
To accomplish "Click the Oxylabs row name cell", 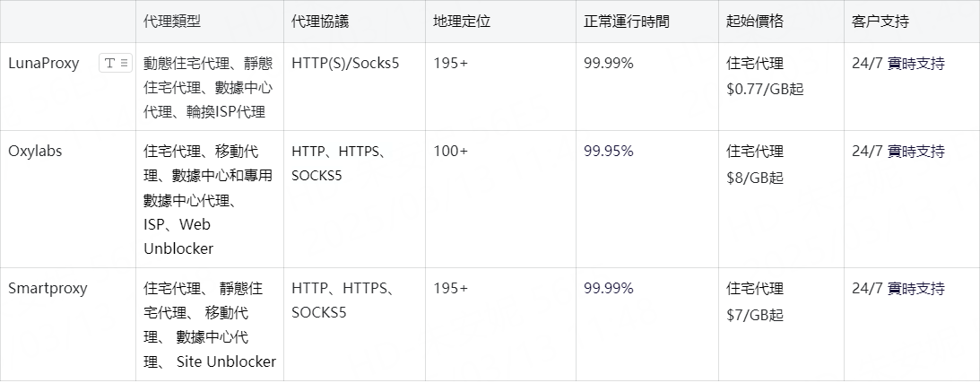I will tap(68, 199).
